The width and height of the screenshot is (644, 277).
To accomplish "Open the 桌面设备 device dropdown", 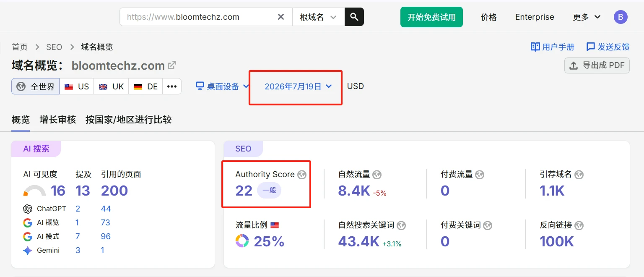I will click(223, 86).
